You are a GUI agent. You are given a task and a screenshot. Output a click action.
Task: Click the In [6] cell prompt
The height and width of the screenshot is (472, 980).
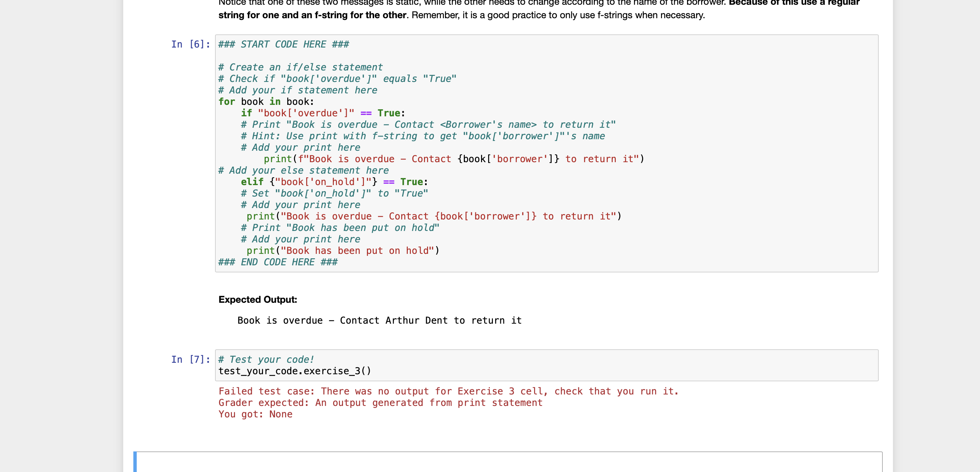190,45
